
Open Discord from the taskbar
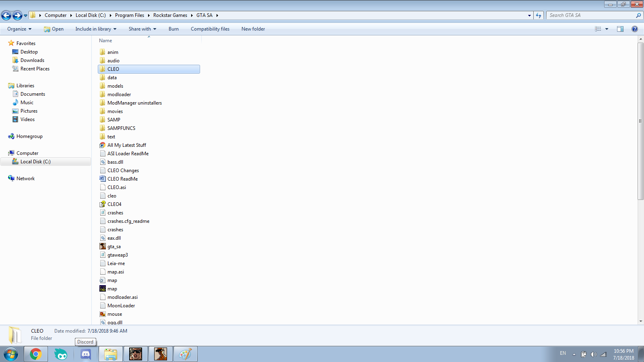[x=86, y=354]
